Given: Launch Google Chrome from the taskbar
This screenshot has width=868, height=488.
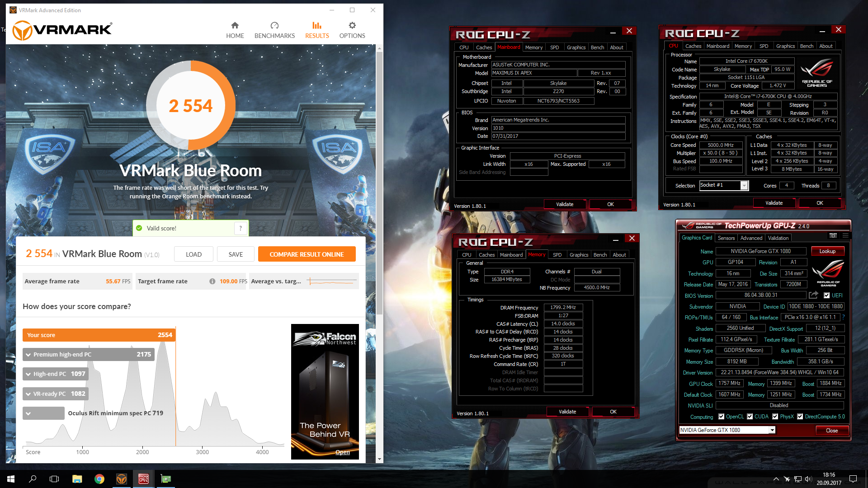Looking at the screenshot, I should (x=99, y=479).
